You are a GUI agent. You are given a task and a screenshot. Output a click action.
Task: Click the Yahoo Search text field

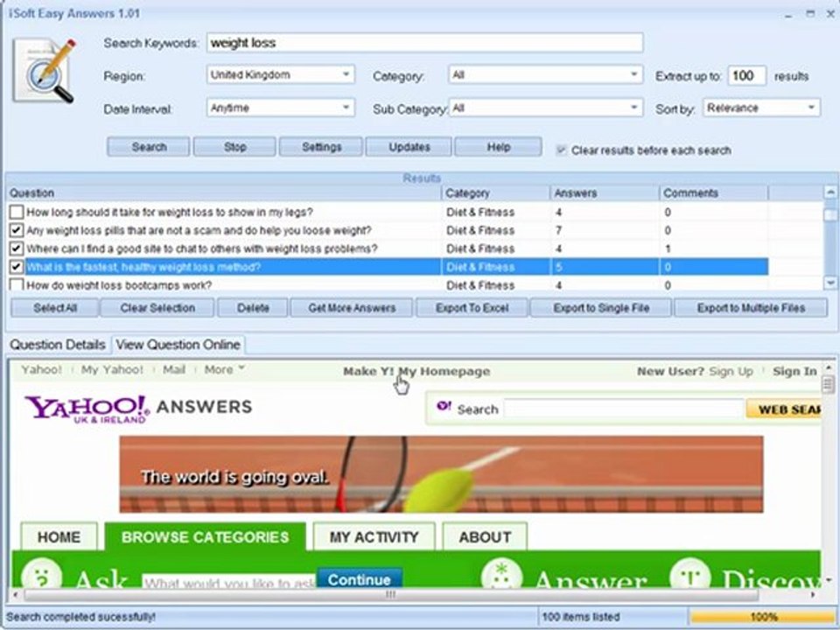[624, 409]
